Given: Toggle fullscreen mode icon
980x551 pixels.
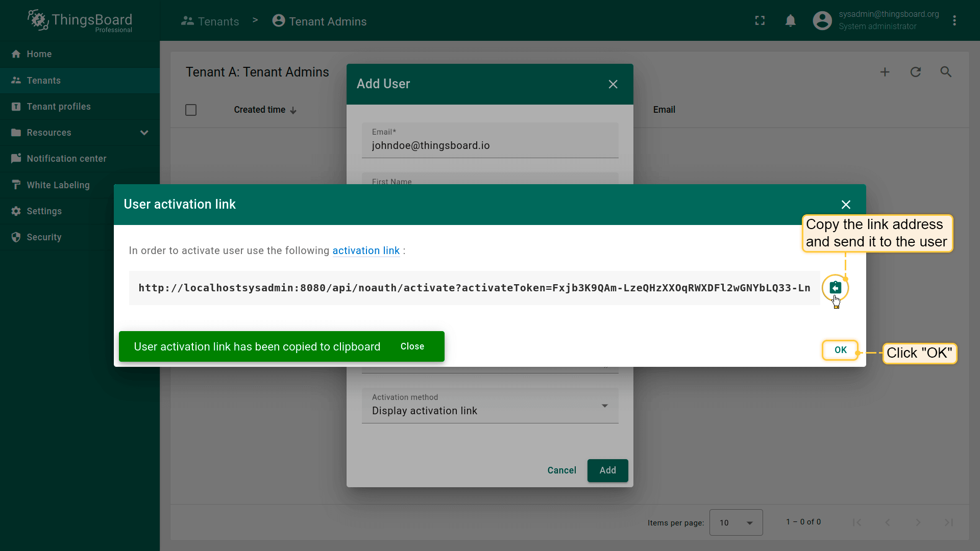Looking at the screenshot, I should (x=760, y=20).
